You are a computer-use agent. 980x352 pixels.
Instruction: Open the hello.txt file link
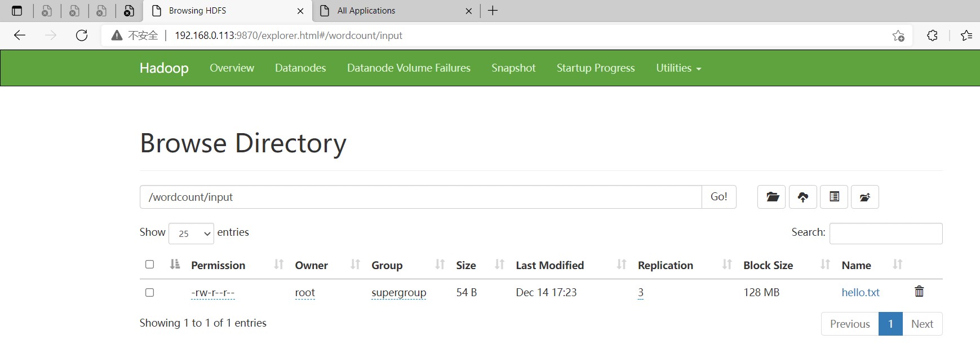860,292
